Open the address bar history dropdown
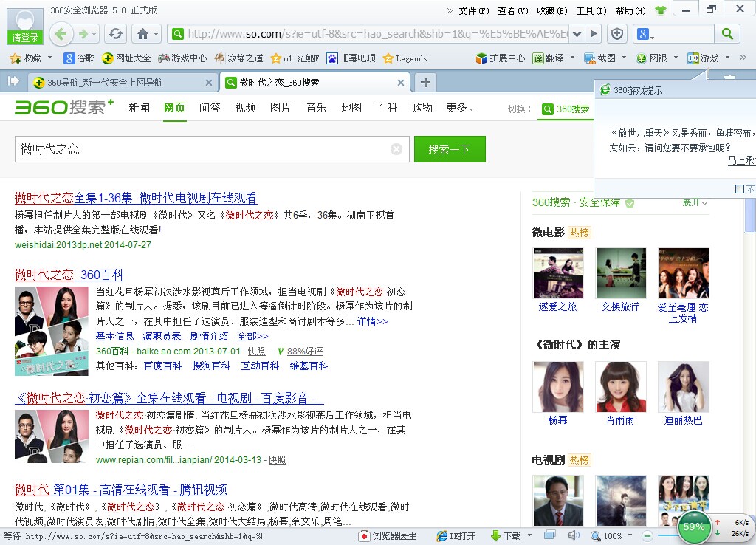756x545 pixels. pyautogui.click(x=577, y=34)
